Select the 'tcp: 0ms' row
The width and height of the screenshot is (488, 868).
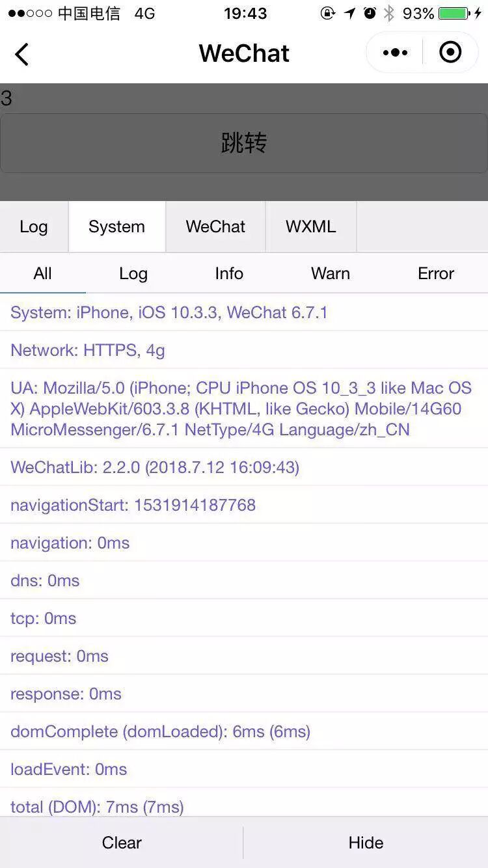tap(244, 618)
